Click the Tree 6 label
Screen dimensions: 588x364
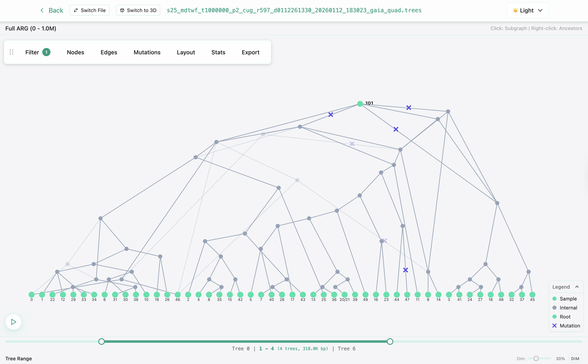click(347, 349)
